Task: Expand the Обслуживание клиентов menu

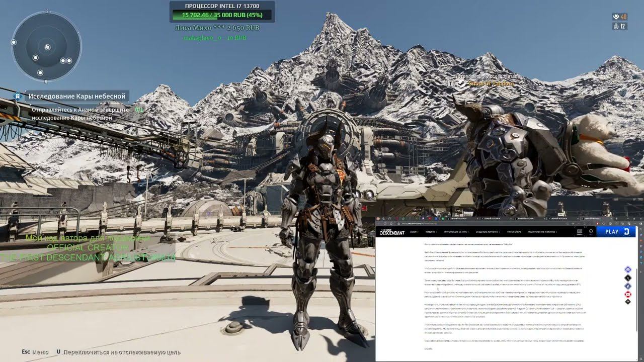Action: pos(542,232)
